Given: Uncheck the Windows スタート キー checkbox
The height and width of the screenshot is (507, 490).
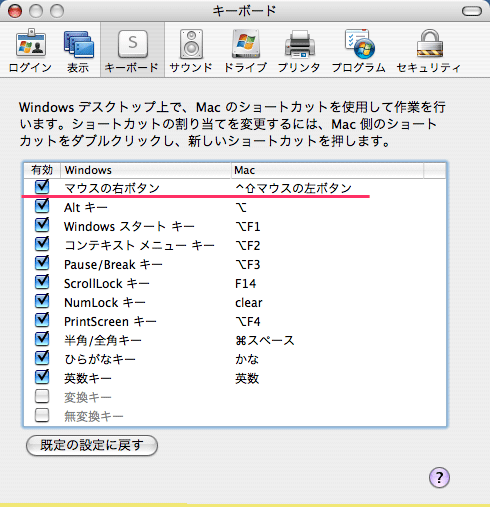Looking at the screenshot, I should (x=42, y=225).
